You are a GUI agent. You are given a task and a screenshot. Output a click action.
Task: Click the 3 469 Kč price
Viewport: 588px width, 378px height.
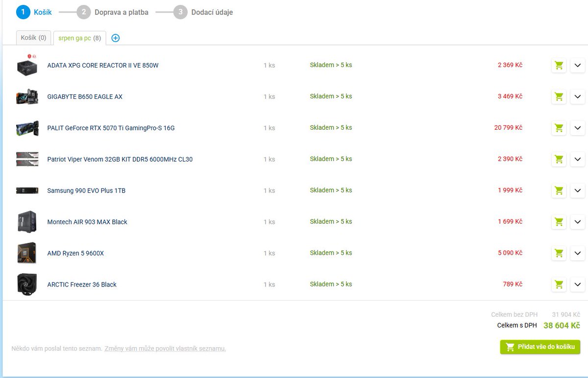click(510, 96)
